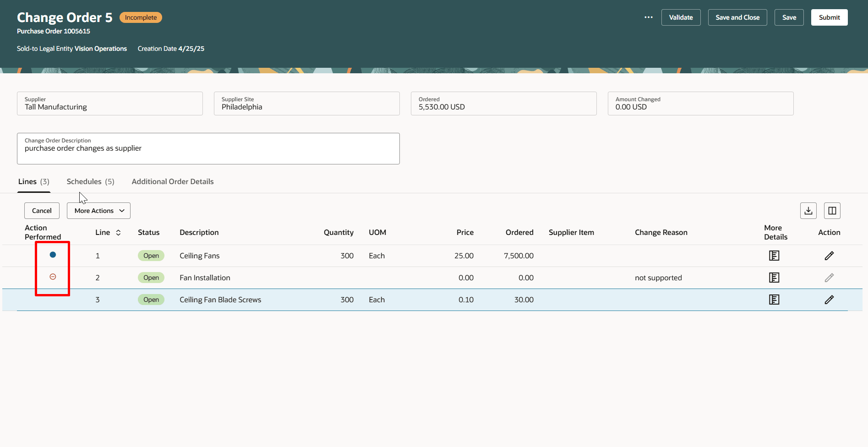The height and width of the screenshot is (447, 868).
Task: Click the blue change indicator on line 1
Action: coord(52,255)
